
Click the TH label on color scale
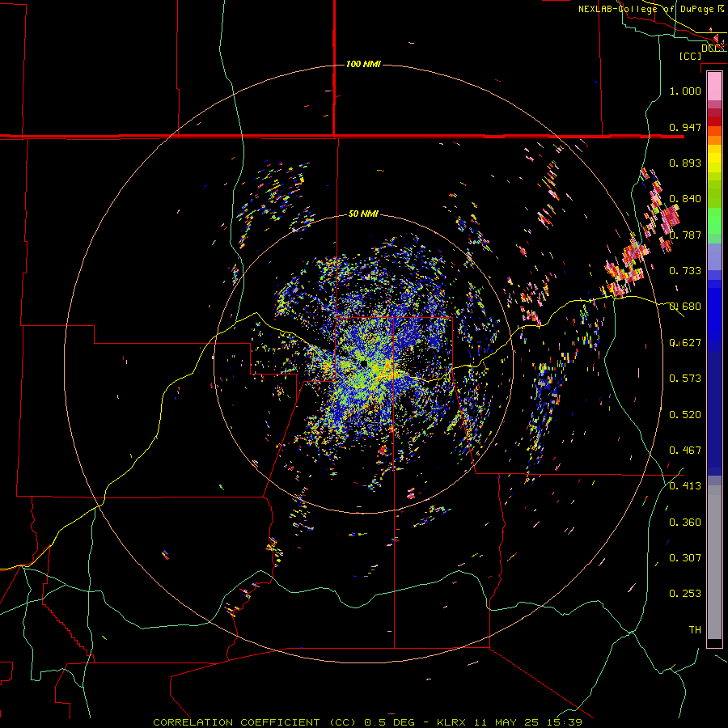click(x=695, y=630)
